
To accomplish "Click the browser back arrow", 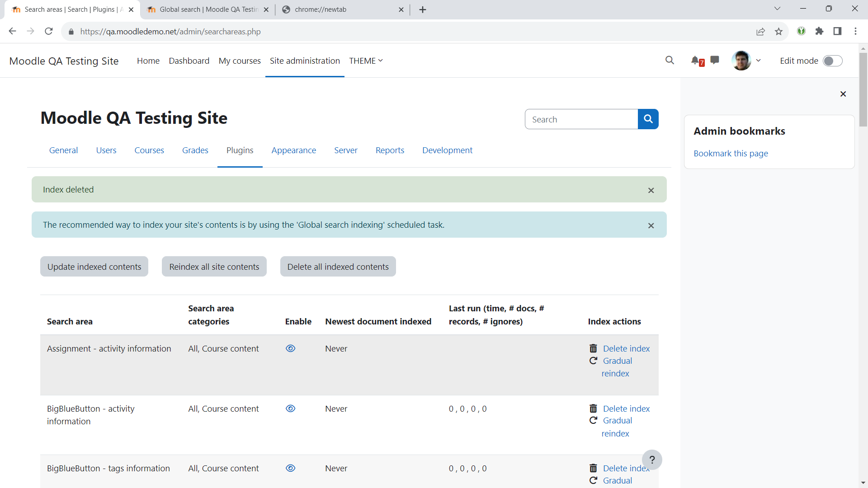I will click(12, 31).
